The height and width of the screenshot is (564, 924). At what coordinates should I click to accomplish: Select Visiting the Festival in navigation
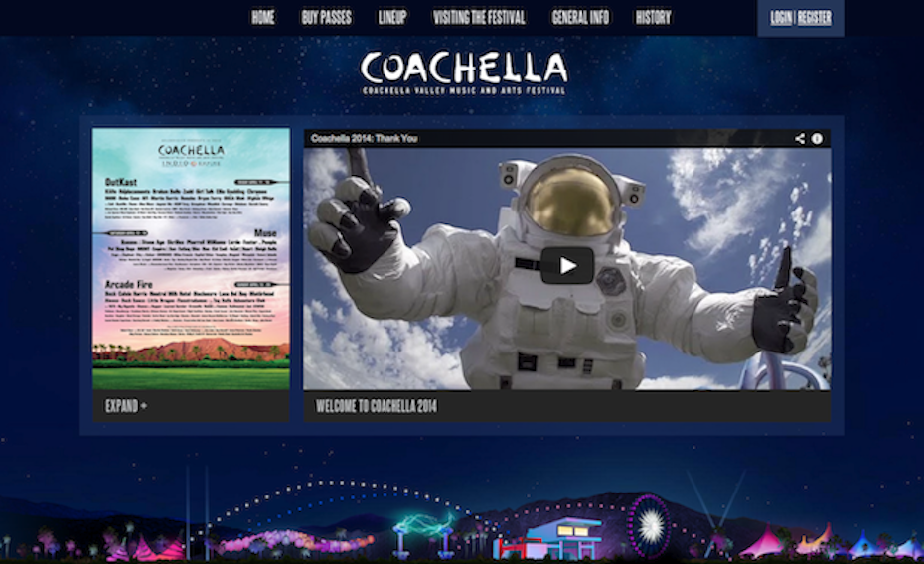click(x=479, y=17)
